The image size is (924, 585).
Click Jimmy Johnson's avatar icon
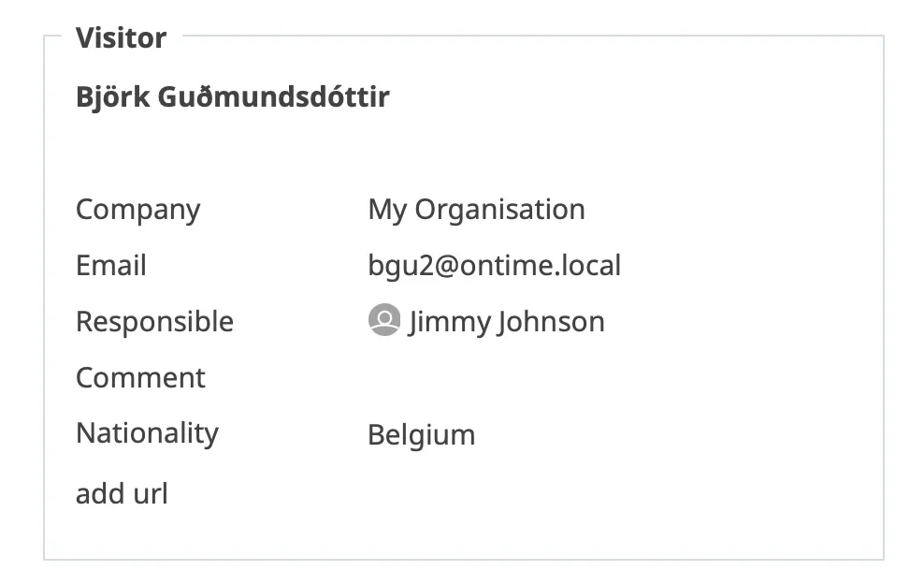click(384, 319)
